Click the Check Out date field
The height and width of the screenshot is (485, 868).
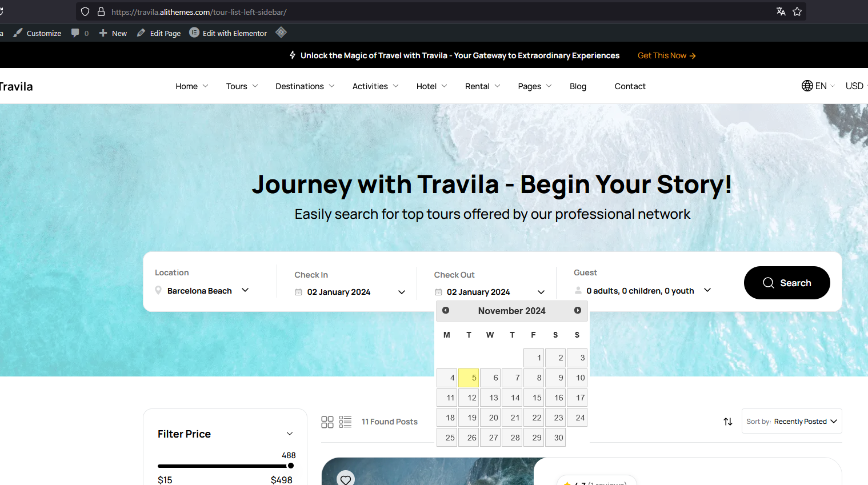pos(489,292)
